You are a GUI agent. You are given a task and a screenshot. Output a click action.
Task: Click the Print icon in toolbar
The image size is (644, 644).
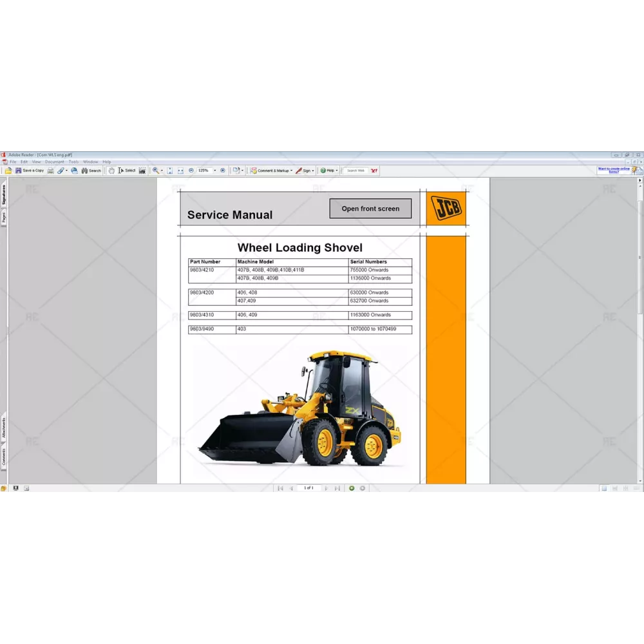[x=50, y=171]
